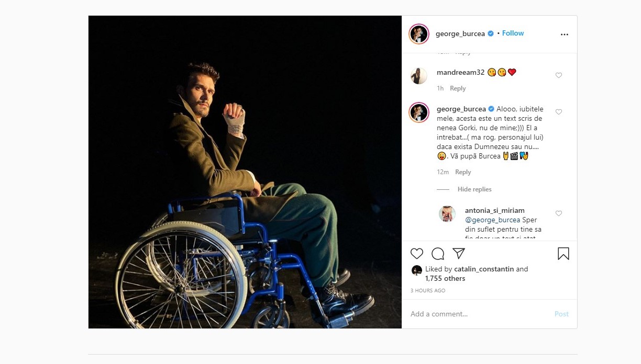View mandreeam32's avatar
This screenshot has height=364, width=641.
[x=419, y=76]
